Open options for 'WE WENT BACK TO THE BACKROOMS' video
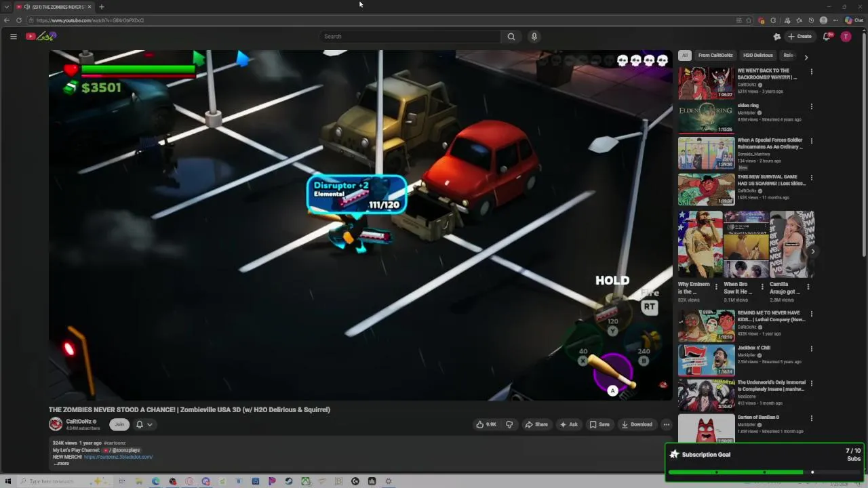The image size is (868, 488). coord(811,71)
